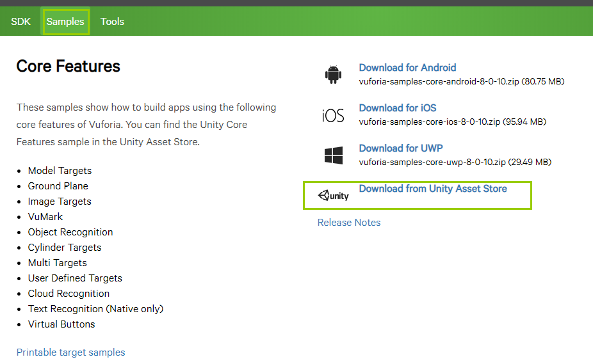Click the Object Recognition list item
This screenshot has height=364, width=593.
[x=70, y=232]
